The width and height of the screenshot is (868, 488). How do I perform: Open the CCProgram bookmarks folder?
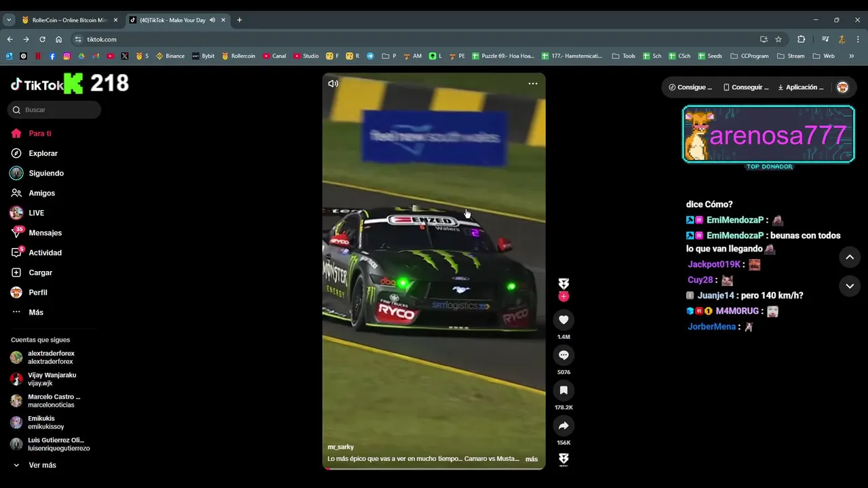click(749, 56)
